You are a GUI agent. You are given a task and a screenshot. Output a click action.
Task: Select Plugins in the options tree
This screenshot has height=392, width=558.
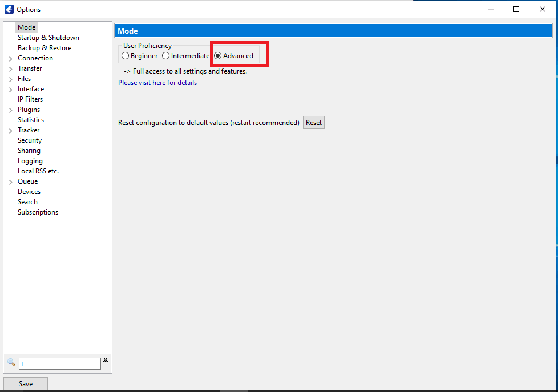pyautogui.click(x=29, y=110)
